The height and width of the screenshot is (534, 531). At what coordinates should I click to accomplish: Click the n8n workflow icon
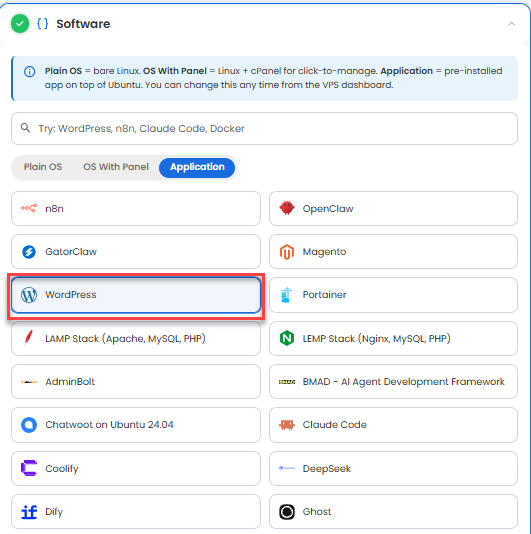coord(29,208)
